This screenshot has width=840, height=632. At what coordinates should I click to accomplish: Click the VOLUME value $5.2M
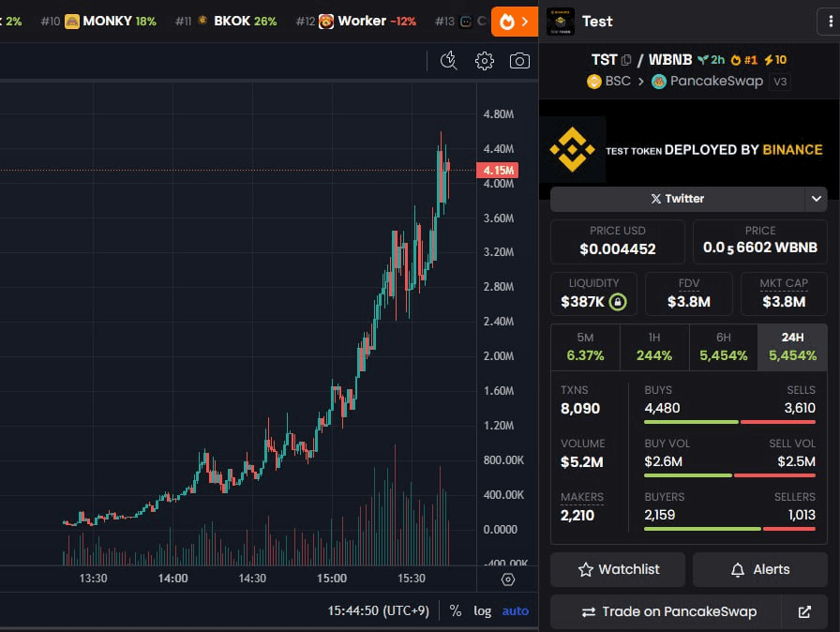pos(582,462)
